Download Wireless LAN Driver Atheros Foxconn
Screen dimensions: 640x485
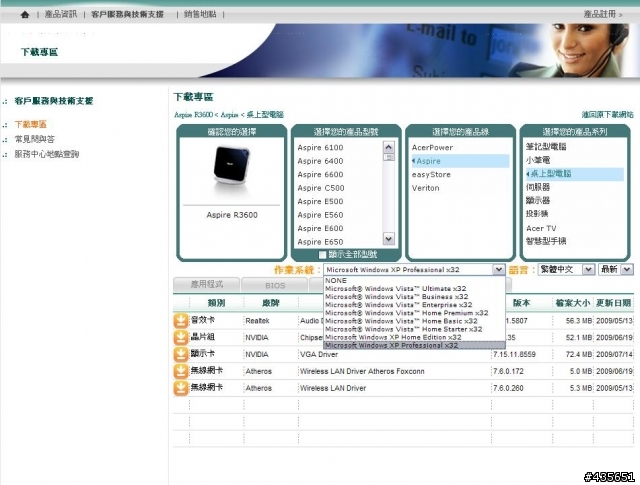[180, 371]
